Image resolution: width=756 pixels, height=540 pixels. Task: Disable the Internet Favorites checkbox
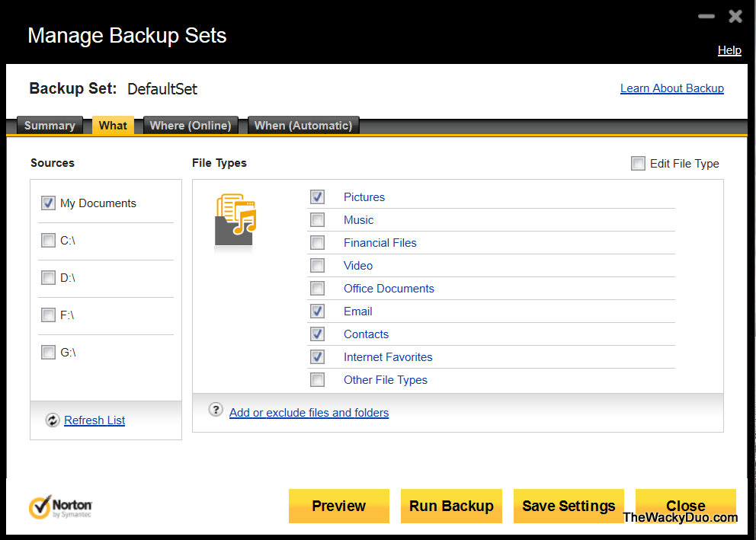317,357
